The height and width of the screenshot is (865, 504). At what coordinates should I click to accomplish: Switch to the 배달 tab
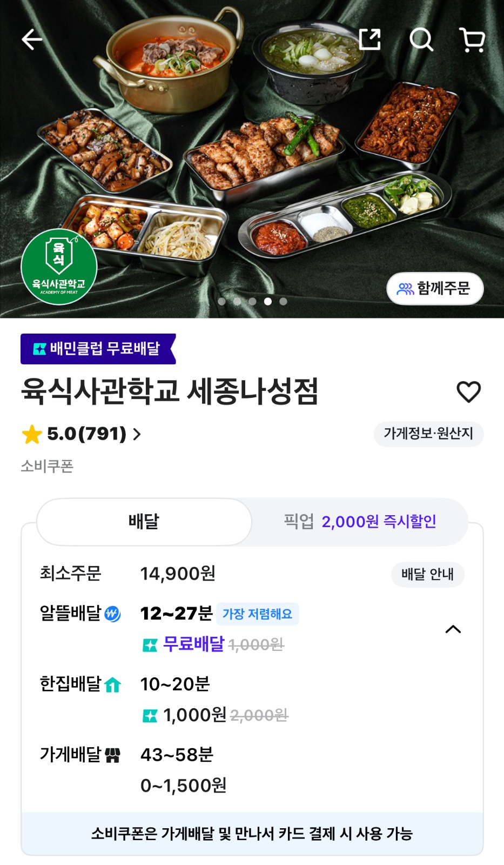(144, 522)
